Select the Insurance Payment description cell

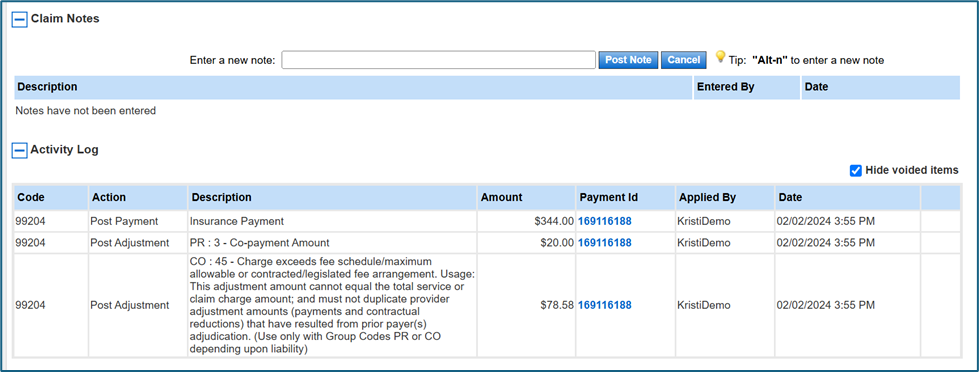point(332,221)
